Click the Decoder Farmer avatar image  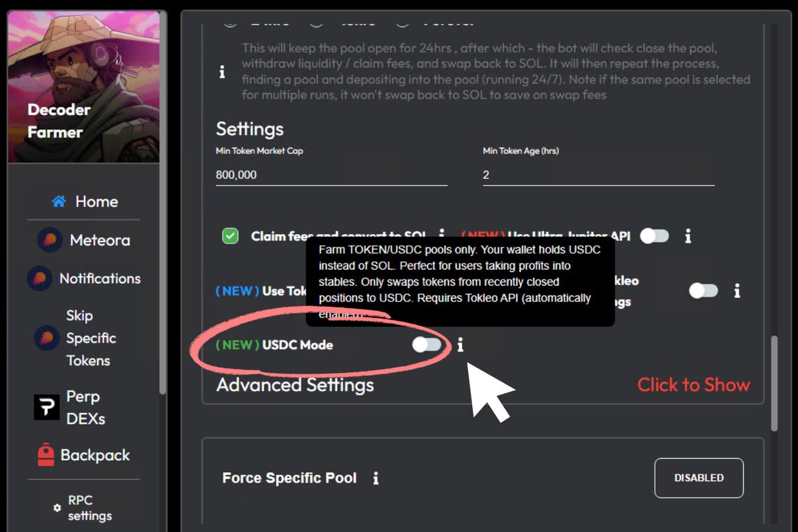(x=84, y=86)
